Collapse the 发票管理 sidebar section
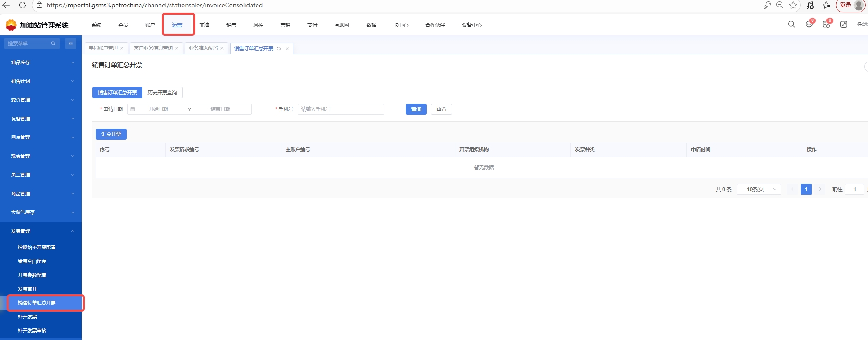868x340 pixels. 41,231
